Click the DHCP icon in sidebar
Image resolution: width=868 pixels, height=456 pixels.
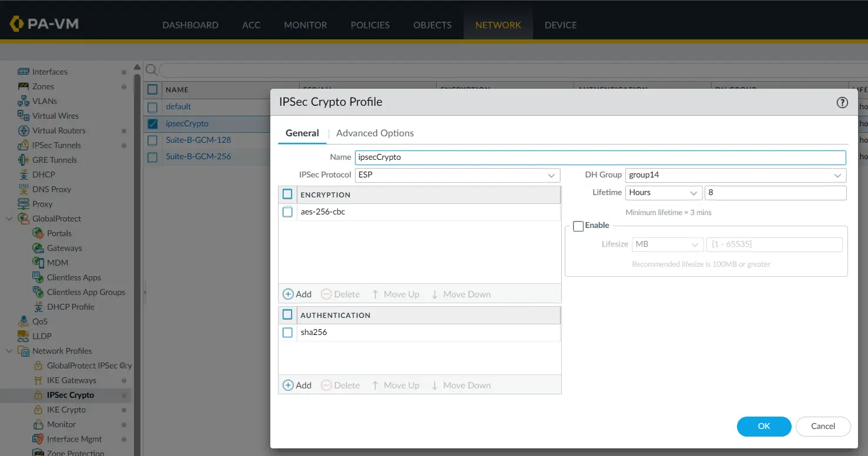pyautogui.click(x=24, y=175)
